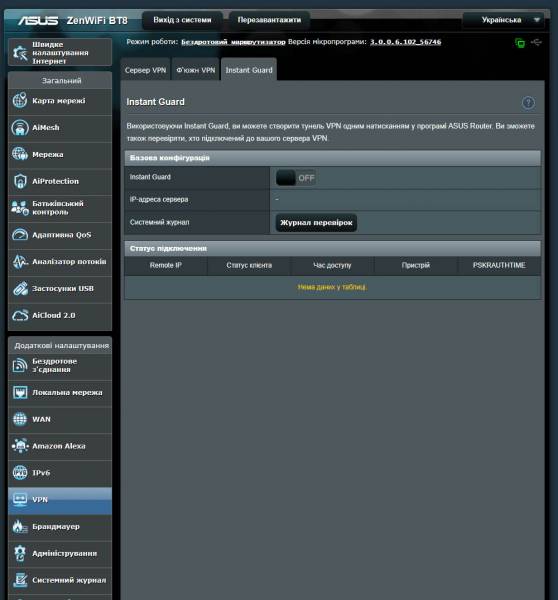The image size is (558, 600).
Task: Click the Бездротове з'єднання wireless icon
Action: click(x=20, y=365)
